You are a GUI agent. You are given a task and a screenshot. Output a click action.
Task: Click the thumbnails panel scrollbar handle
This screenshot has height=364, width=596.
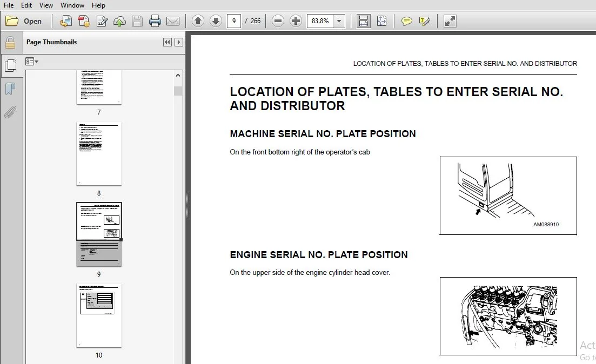178,91
